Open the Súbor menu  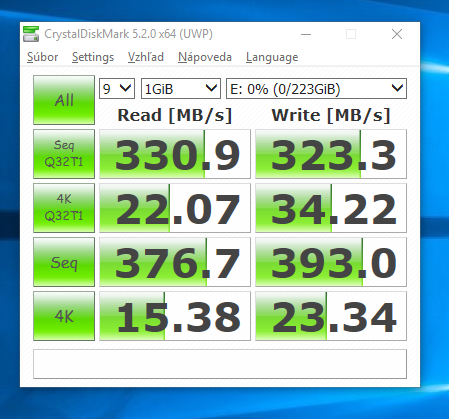(42, 57)
